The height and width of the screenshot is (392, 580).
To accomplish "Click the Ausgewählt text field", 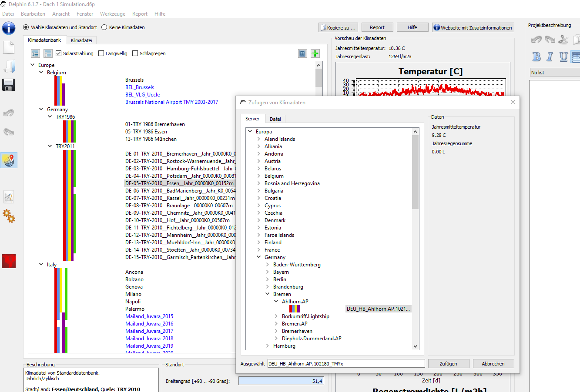I will click(x=346, y=364).
